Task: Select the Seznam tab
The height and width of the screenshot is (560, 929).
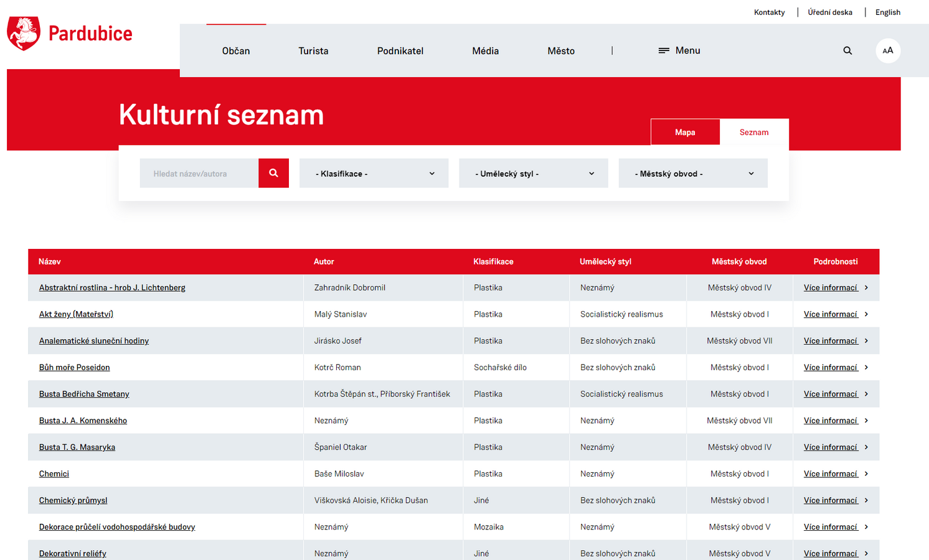Action: coord(754,132)
